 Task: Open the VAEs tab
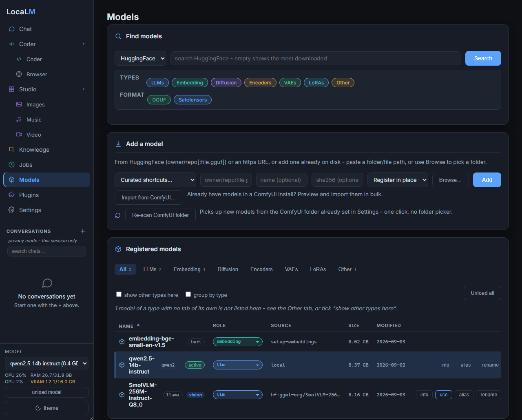click(x=291, y=270)
